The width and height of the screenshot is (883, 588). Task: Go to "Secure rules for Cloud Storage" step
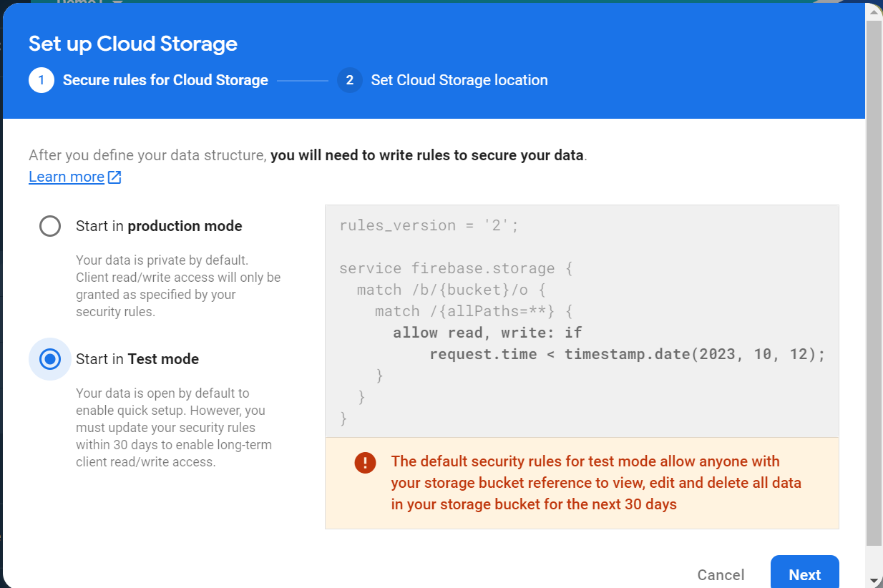pyautogui.click(x=165, y=80)
